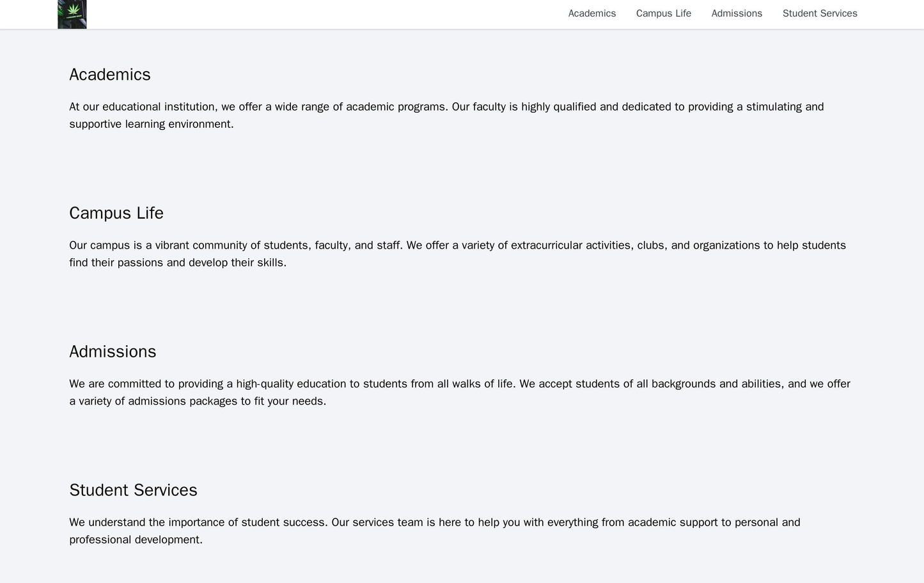Image resolution: width=924 pixels, height=583 pixels.
Task: Click the 'find their passions' text line
Action: pyautogui.click(x=178, y=263)
